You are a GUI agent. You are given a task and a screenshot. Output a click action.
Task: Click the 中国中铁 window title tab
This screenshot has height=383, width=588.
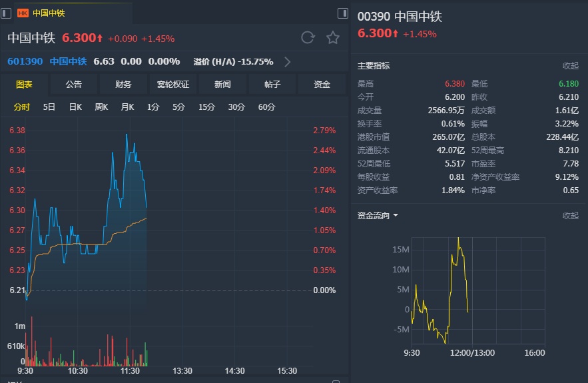(x=49, y=13)
